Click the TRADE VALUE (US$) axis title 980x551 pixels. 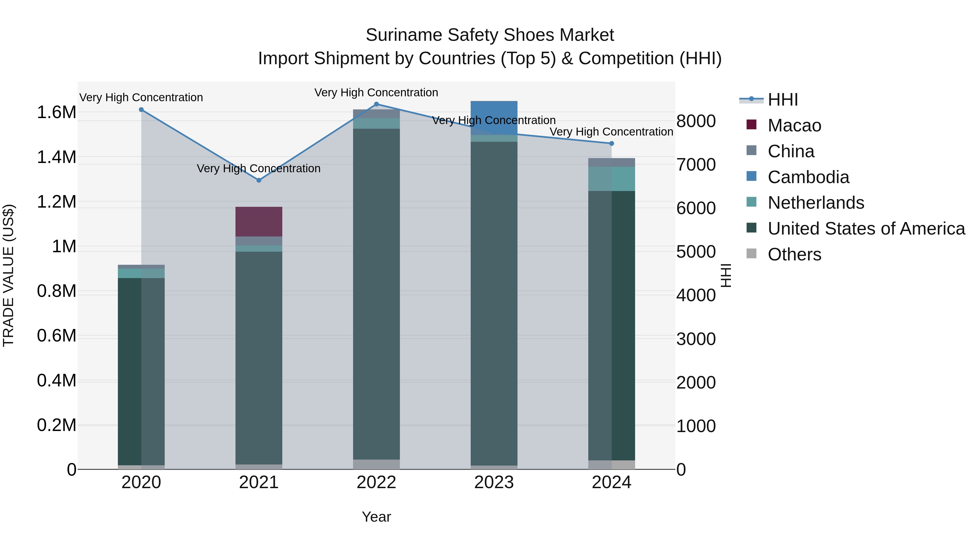click(x=8, y=275)
